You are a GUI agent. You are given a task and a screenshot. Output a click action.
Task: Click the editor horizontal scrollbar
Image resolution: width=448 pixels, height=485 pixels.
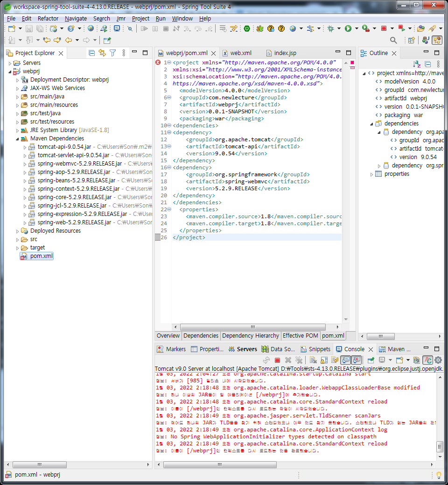(x=252, y=327)
